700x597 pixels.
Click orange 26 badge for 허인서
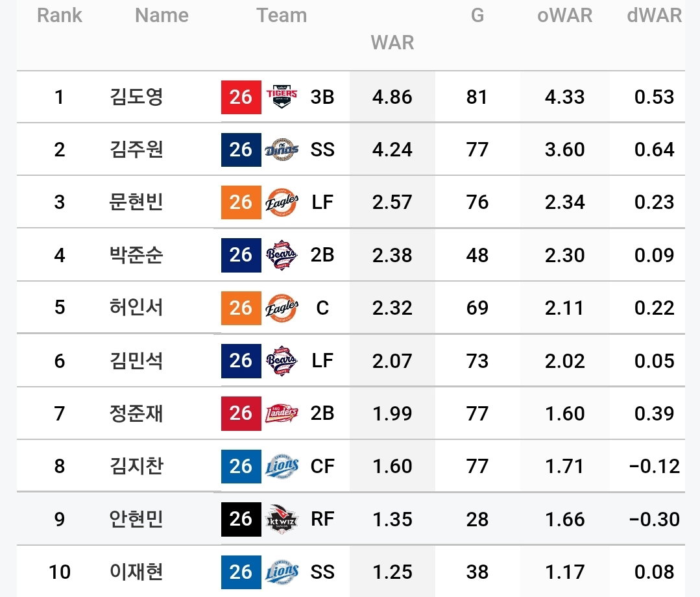(x=241, y=308)
